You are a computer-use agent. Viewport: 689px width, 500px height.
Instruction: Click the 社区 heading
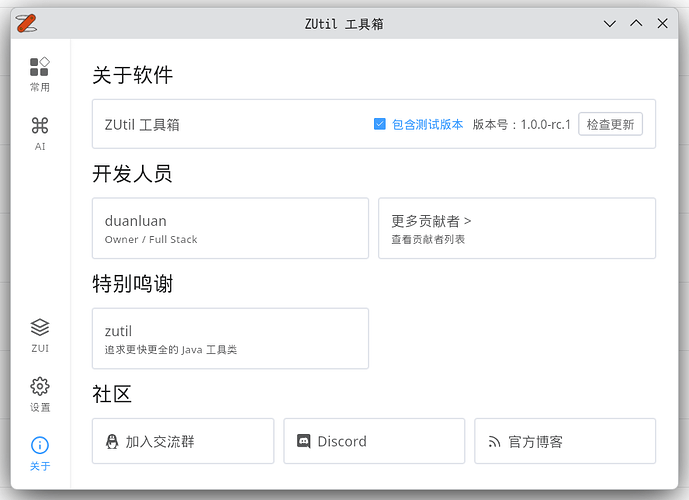pyautogui.click(x=112, y=394)
